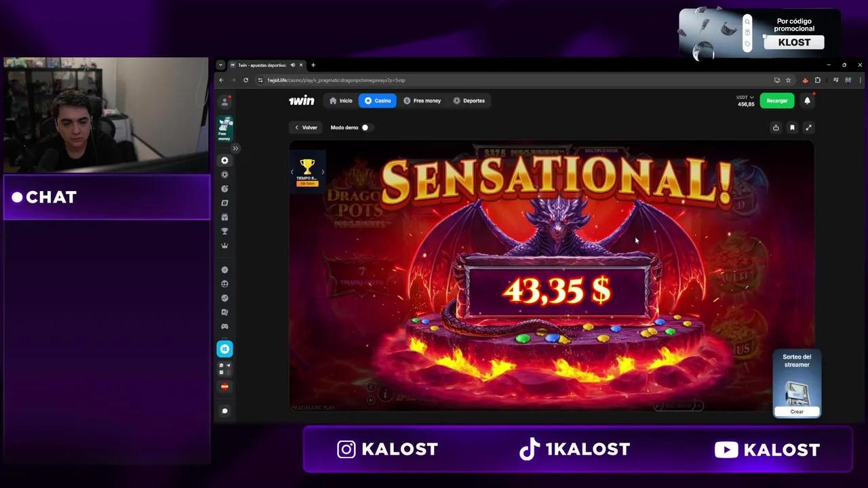Open the Free money tab
Viewport: 868px width, 488px height.
422,100
